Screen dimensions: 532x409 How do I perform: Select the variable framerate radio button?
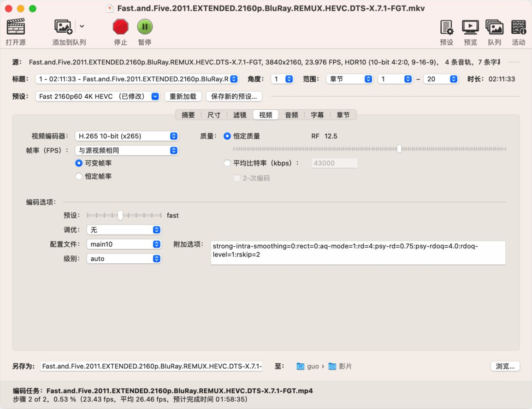[x=79, y=163]
